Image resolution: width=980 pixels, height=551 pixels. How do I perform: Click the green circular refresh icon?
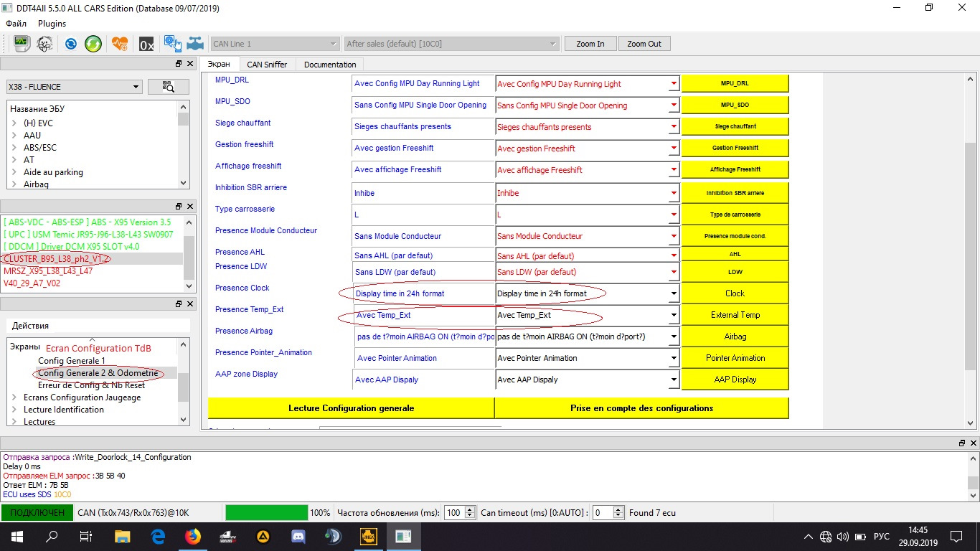tap(93, 44)
